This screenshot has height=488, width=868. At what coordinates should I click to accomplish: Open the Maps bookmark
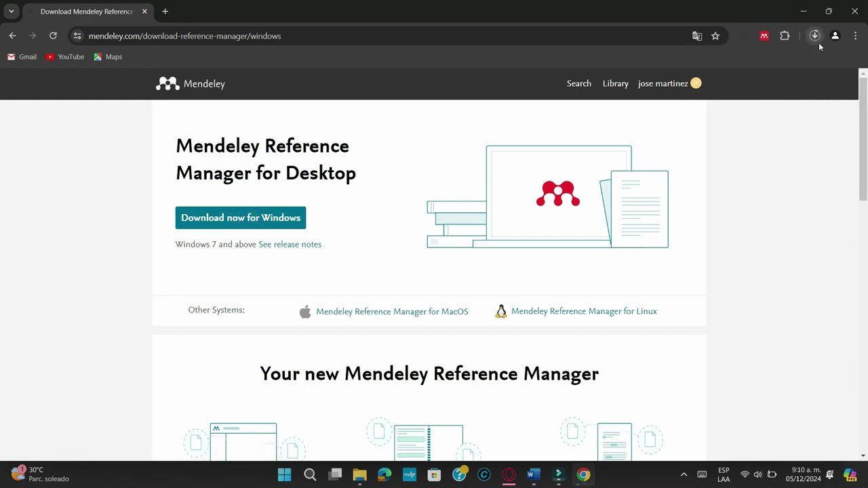point(108,57)
